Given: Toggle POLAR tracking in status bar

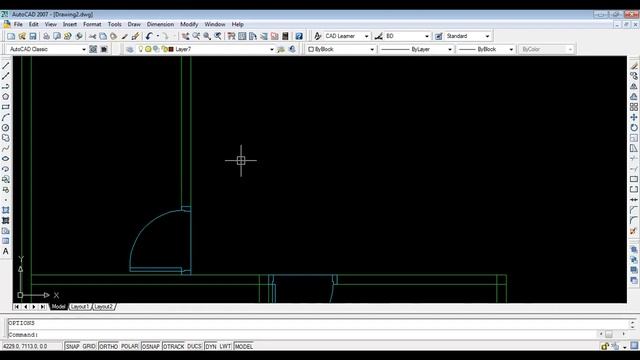Looking at the screenshot, I should pyautogui.click(x=129, y=346).
